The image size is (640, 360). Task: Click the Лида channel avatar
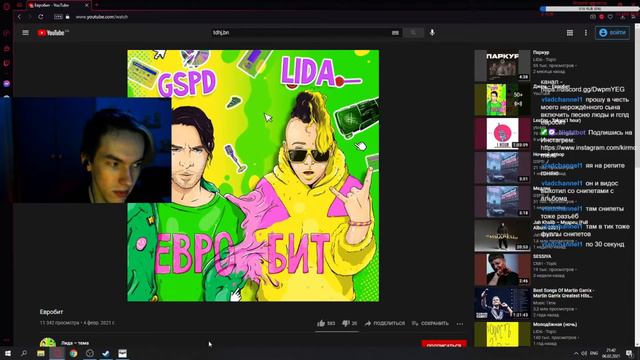pyautogui.click(x=48, y=343)
